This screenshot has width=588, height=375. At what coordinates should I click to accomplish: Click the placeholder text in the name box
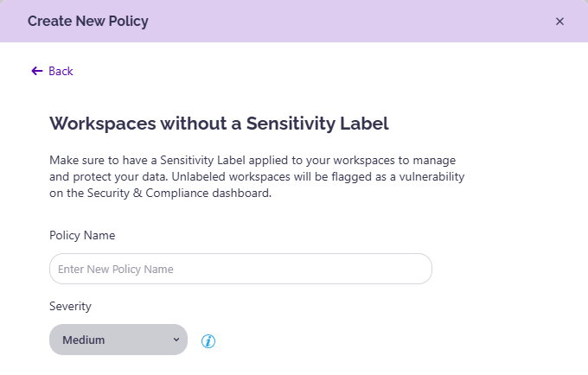[x=116, y=269]
